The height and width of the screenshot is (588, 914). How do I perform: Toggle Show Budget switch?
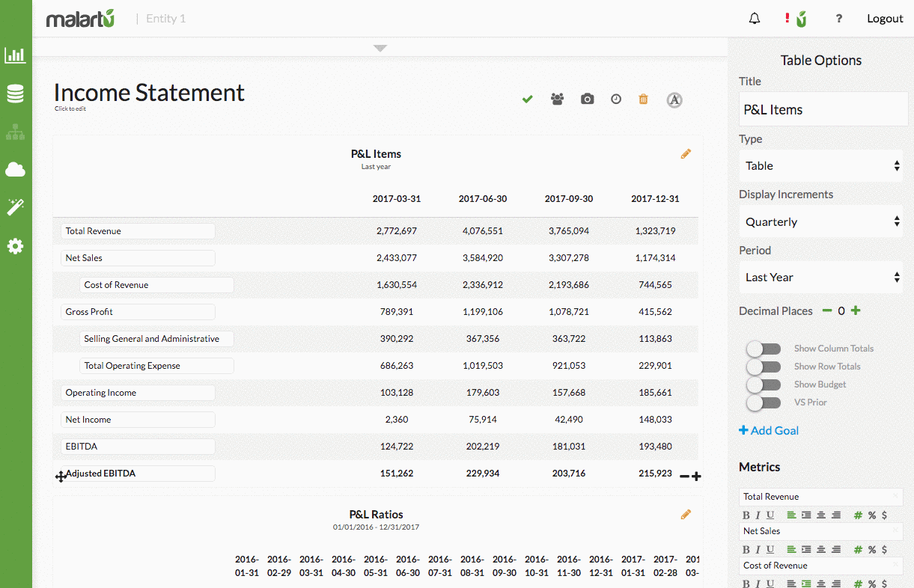pos(764,385)
